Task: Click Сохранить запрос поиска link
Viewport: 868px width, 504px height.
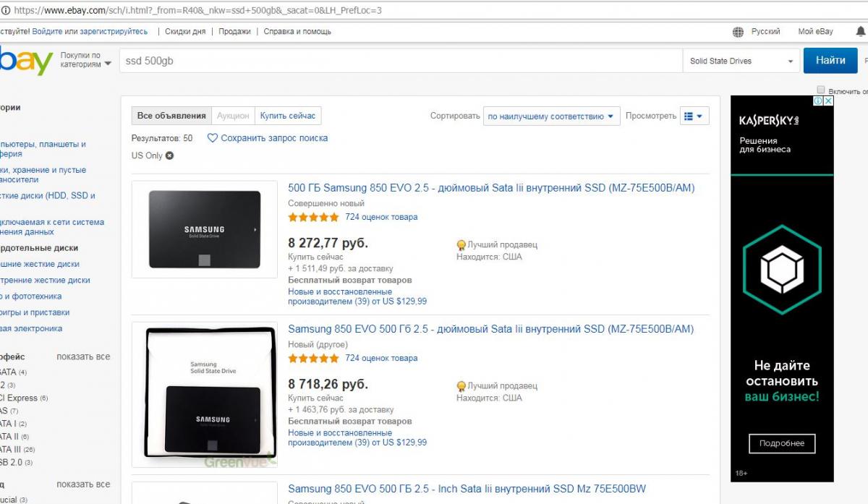Action: coord(274,138)
